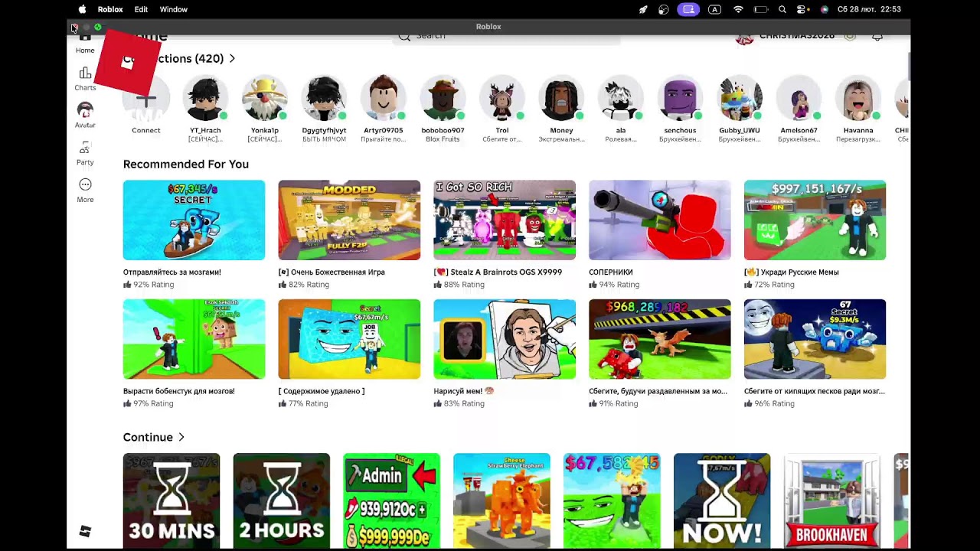Click the 94% Rating under СОПЕРНИКИ
980x551 pixels.
coord(619,285)
